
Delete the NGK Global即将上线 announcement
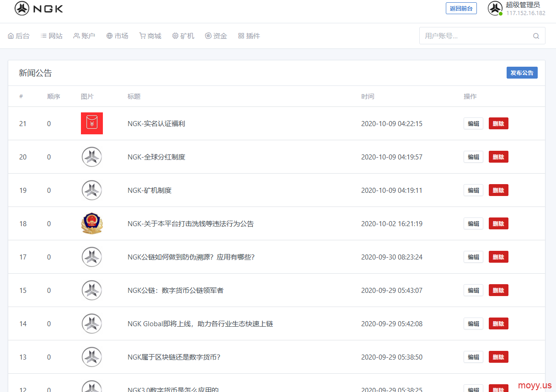pos(498,323)
